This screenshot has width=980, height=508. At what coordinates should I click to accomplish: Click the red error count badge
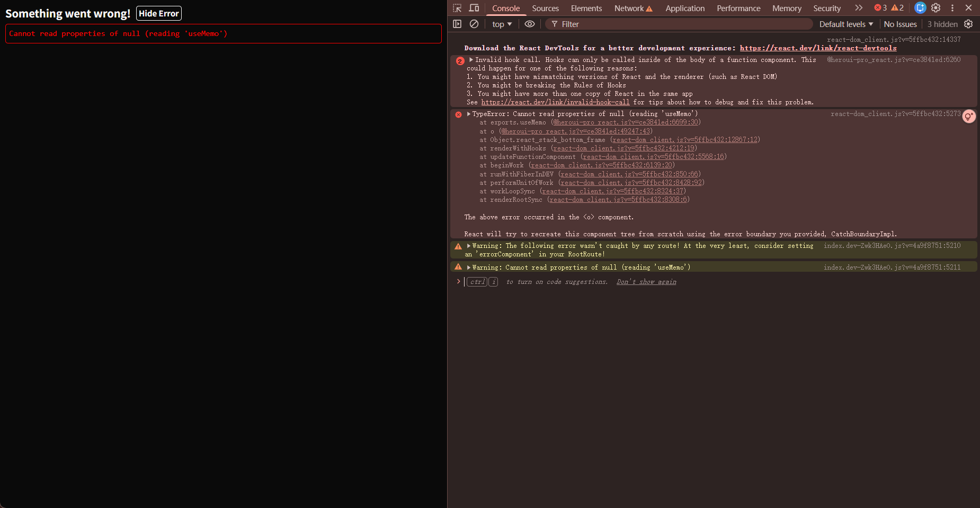pos(880,8)
